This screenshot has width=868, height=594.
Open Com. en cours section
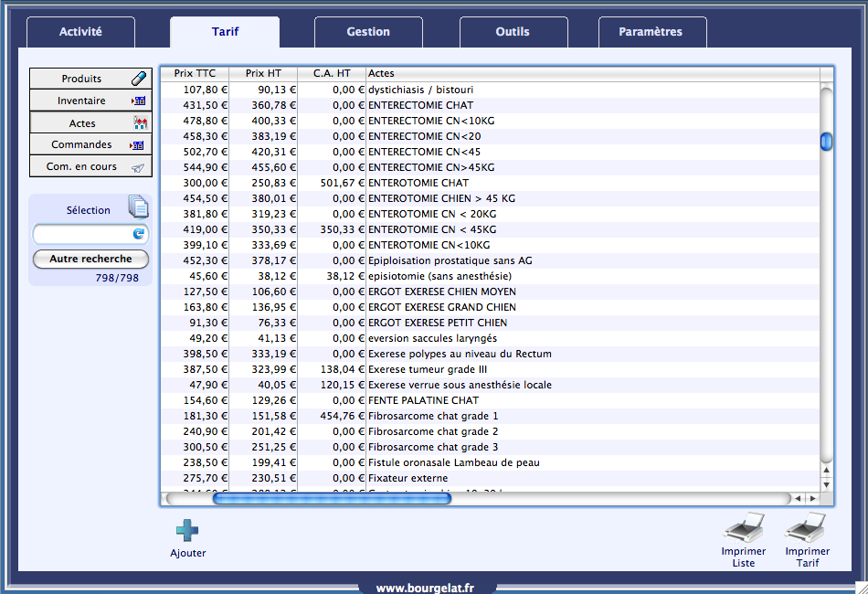pyautogui.click(x=90, y=166)
